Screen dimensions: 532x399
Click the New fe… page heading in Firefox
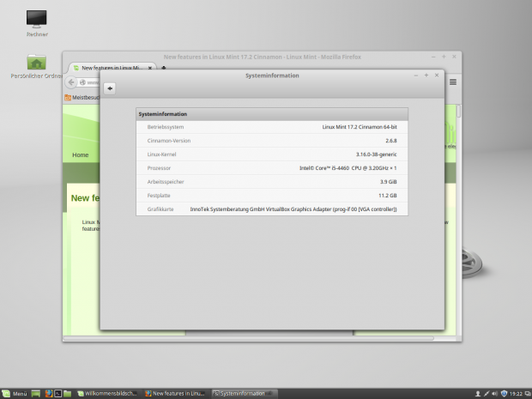click(x=85, y=198)
